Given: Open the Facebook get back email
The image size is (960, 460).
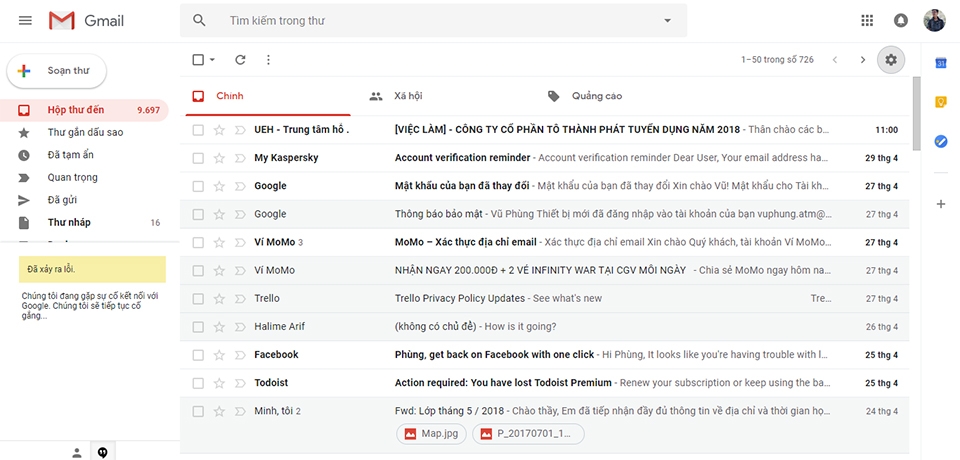Looking at the screenshot, I should (545, 355).
